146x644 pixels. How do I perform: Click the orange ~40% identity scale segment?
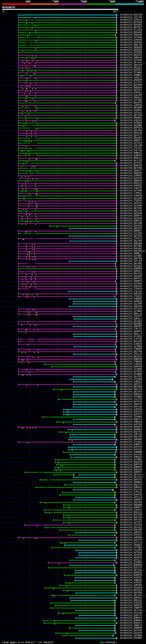[x=45, y=4]
